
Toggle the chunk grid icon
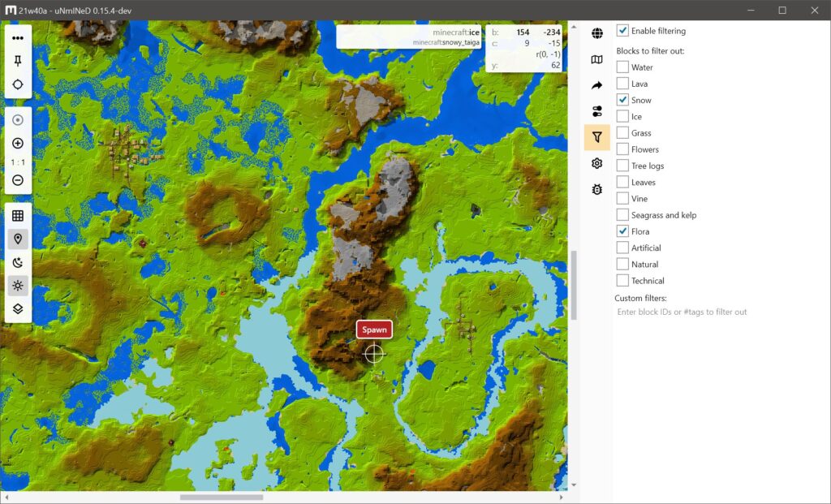click(x=18, y=216)
